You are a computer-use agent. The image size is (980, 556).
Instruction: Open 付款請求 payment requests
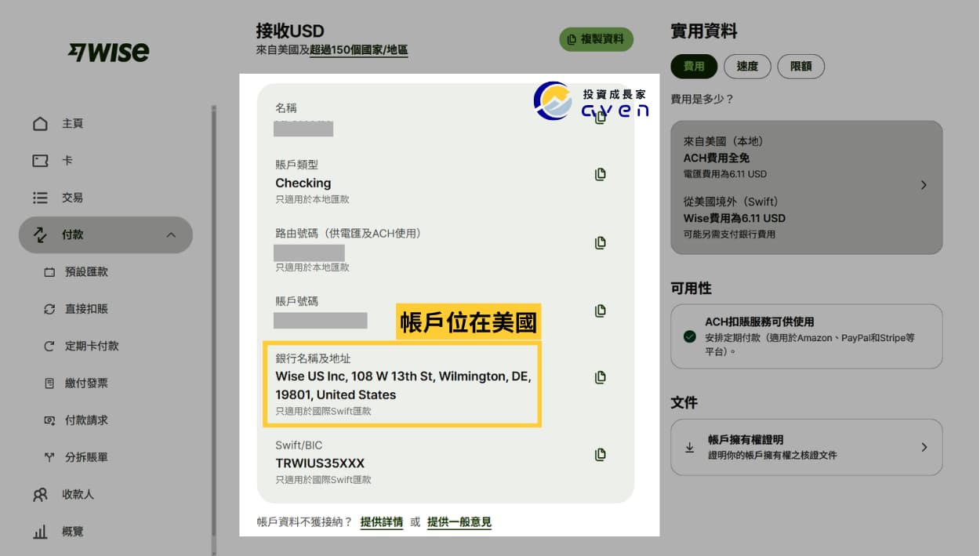(x=86, y=420)
